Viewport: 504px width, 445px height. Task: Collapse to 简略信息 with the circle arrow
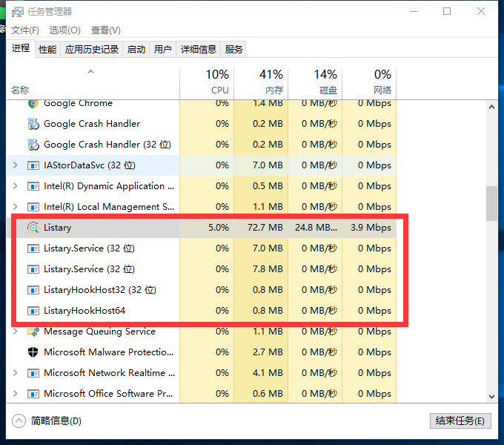(19, 421)
